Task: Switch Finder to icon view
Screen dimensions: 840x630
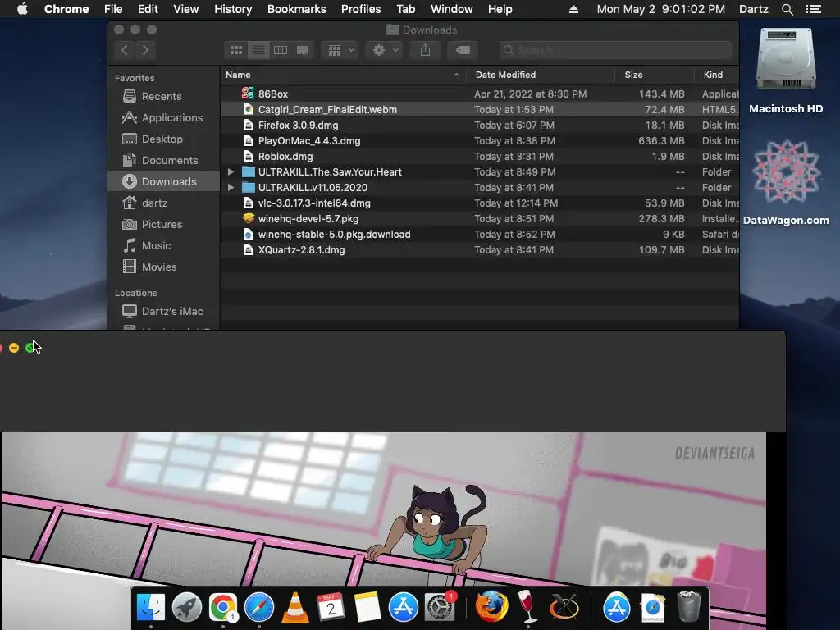Action: click(x=235, y=50)
